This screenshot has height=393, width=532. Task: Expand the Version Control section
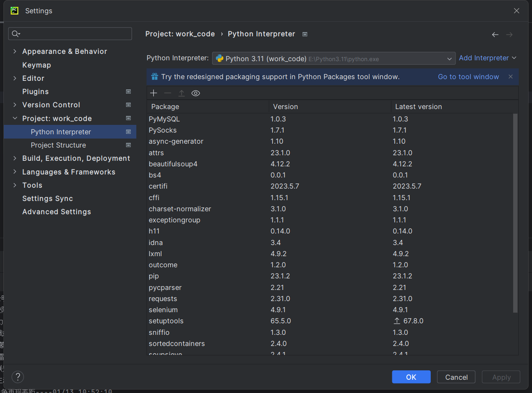[x=15, y=105]
